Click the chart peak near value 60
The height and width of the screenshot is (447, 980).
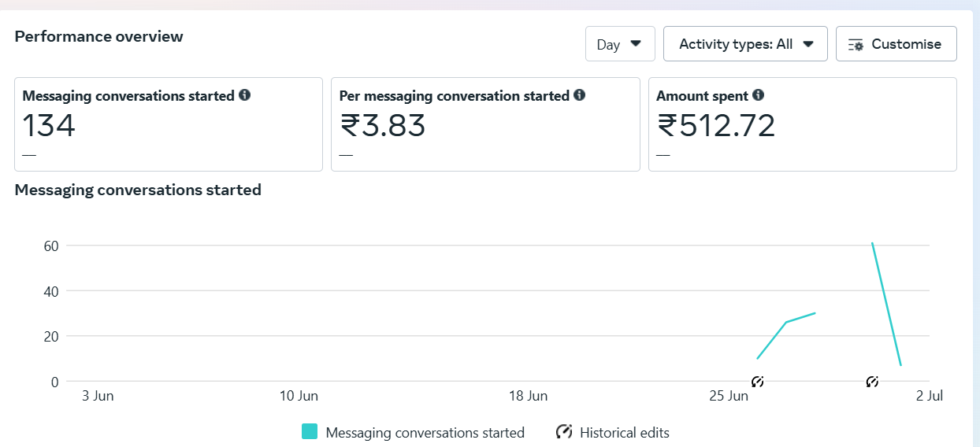point(872,243)
